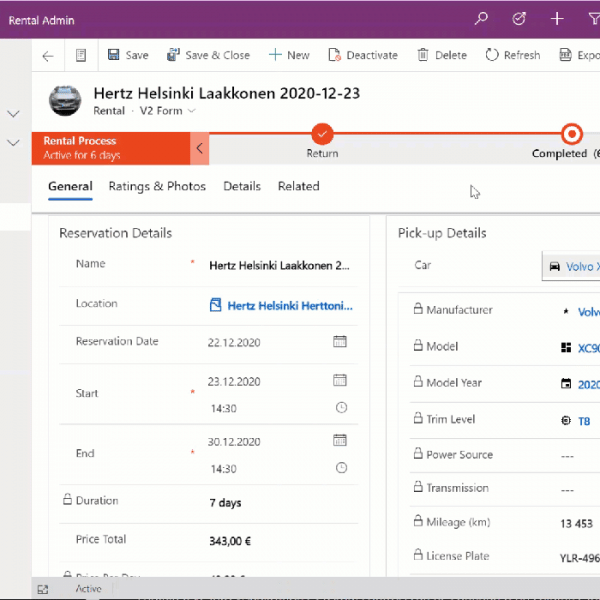Open the advanced find filter icon
600x600 pixels.
pyautogui.click(x=594, y=18)
